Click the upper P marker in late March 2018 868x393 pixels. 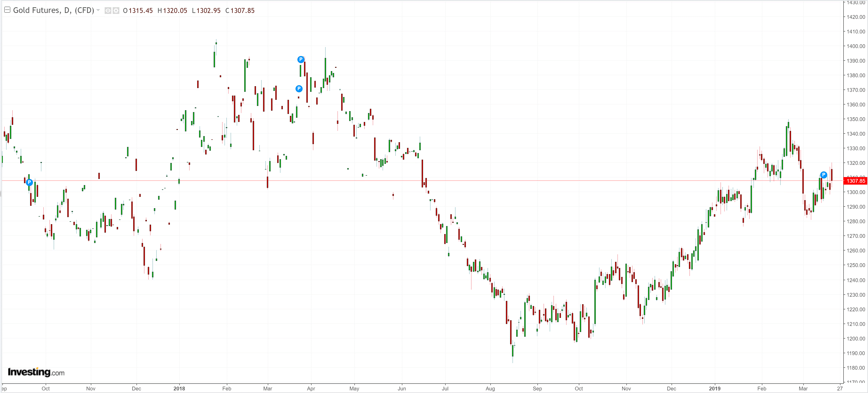[x=301, y=60]
